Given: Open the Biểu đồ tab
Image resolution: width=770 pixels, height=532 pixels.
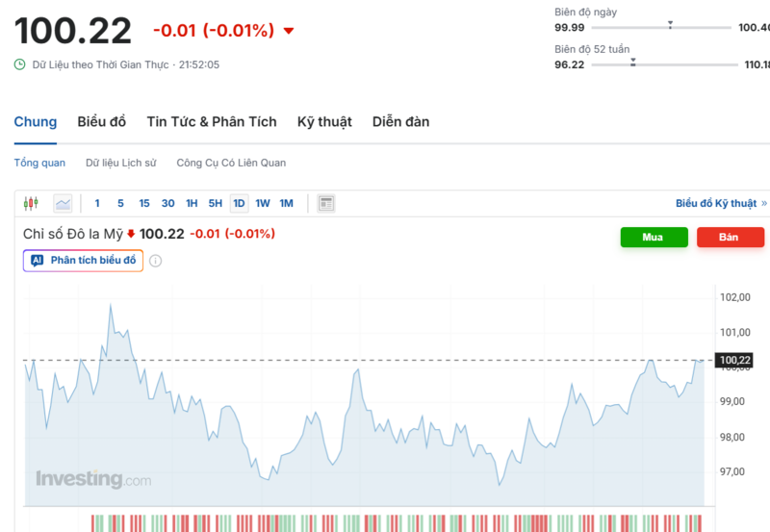Looking at the screenshot, I should coord(102,122).
